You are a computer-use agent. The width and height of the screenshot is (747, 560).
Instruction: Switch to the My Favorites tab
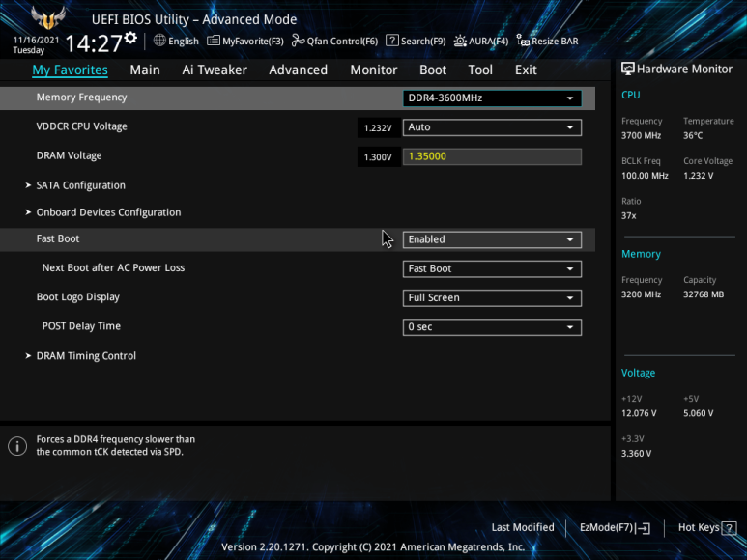point(70,70)
